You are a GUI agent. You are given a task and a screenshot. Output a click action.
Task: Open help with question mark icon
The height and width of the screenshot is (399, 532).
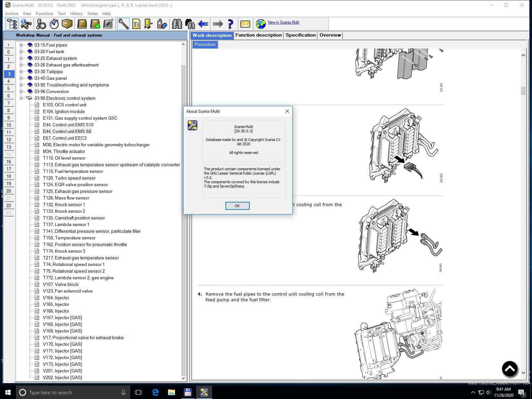click(x=230, y=24)
